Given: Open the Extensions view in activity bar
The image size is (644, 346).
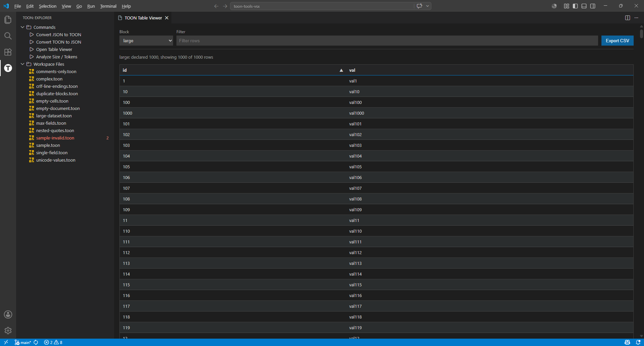Looking at the screenshot, I should click(8, 52).
